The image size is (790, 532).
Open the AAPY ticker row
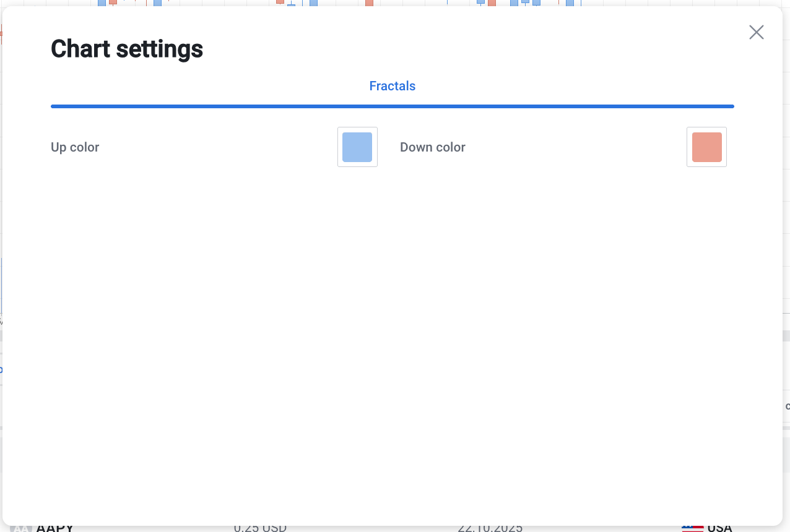(x=54, y=528)
